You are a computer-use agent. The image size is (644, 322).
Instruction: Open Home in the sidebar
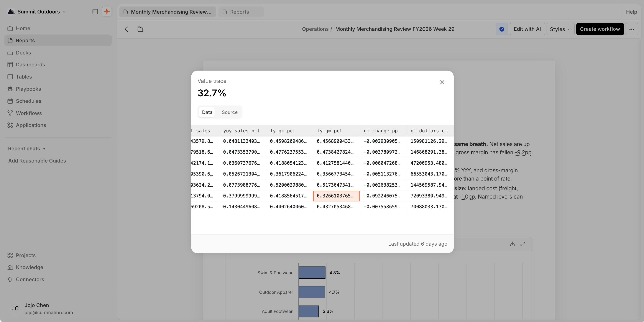pyautogui.click(x=58, y=28)
